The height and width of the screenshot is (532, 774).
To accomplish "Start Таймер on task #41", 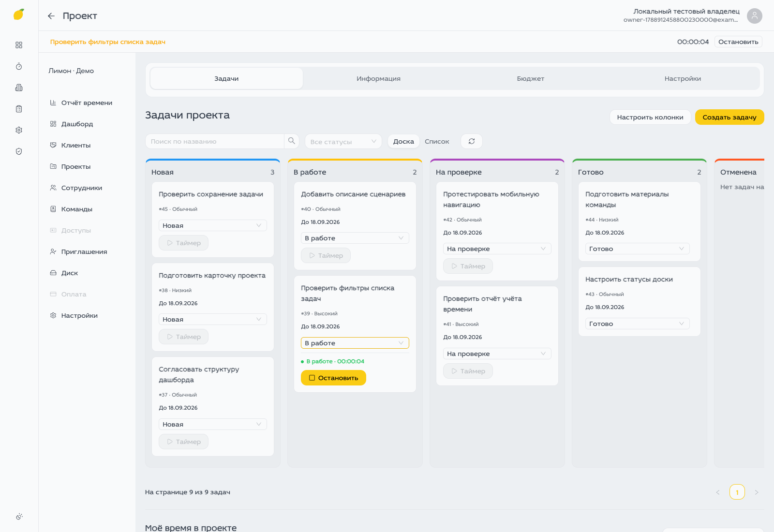I will [x=468, y=371].
